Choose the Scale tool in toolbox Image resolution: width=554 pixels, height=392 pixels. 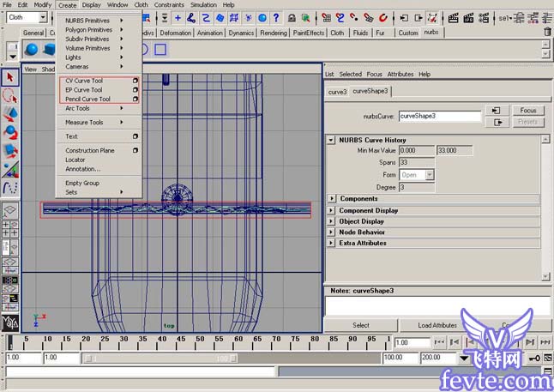[x=10, y=151]
